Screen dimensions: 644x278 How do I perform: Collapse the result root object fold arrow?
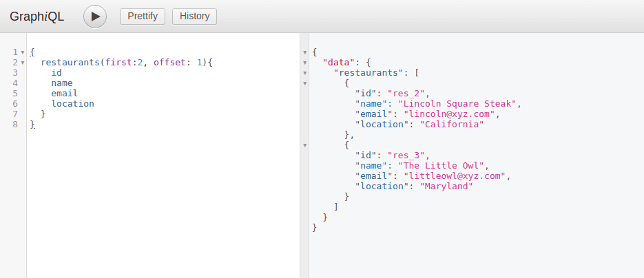(x=304, y=52)
